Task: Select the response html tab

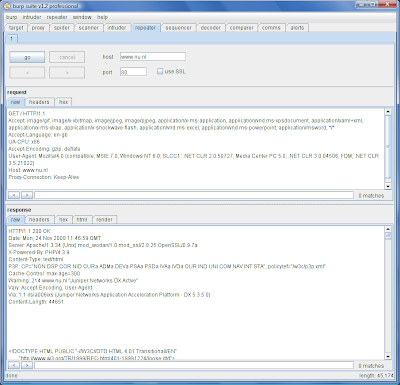Action: click(82, 220)
